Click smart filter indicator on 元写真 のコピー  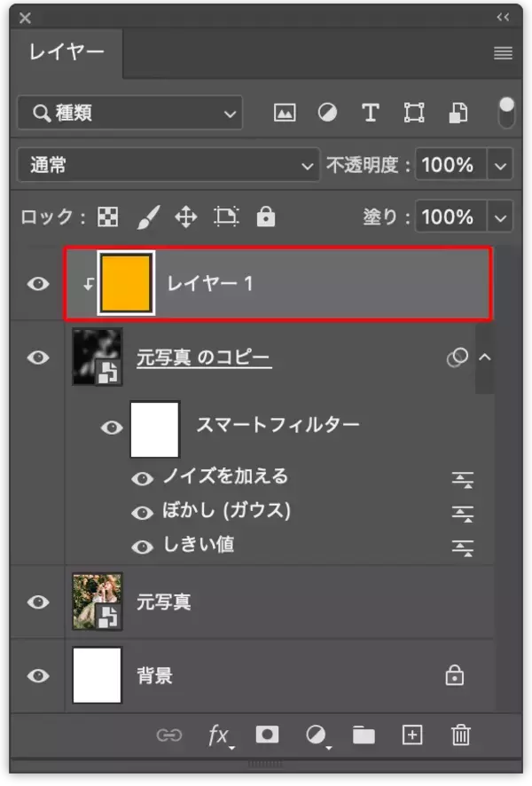[x=457, y=358]
